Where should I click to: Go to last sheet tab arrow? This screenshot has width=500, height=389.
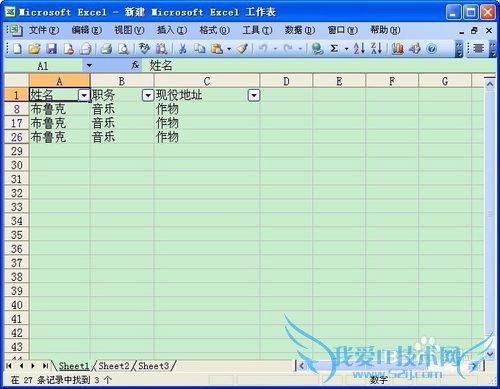[x=45, y=366]
